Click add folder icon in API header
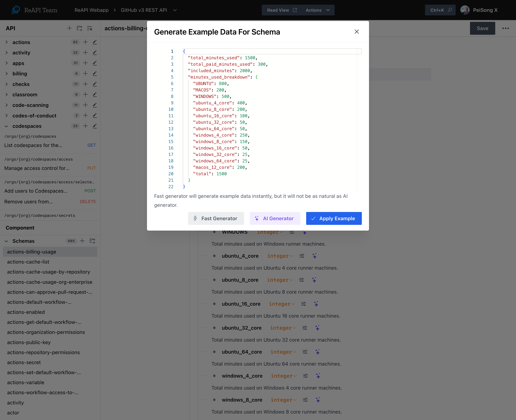The height and width of the screenshot is (420, 516). (79, 28)
